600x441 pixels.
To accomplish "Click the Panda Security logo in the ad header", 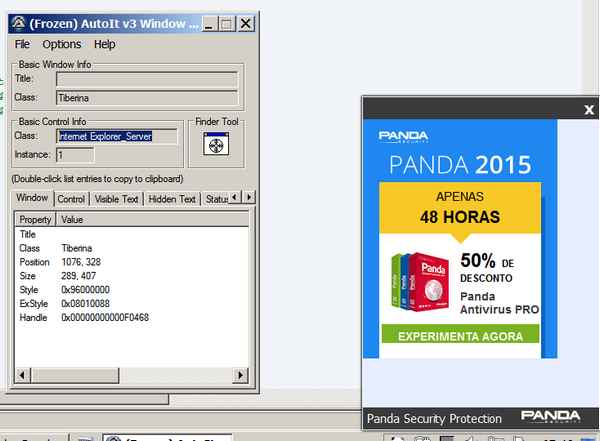I will (x=403, y=137).
